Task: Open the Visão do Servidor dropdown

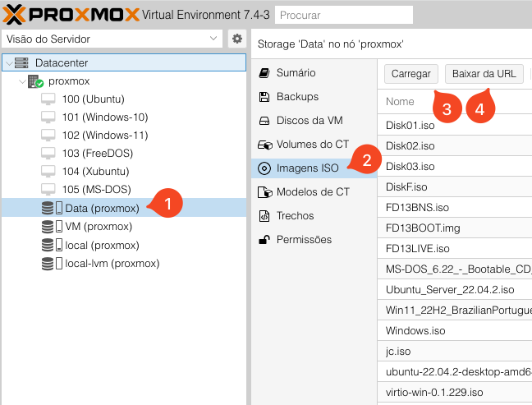Action: tap(112, 39)
